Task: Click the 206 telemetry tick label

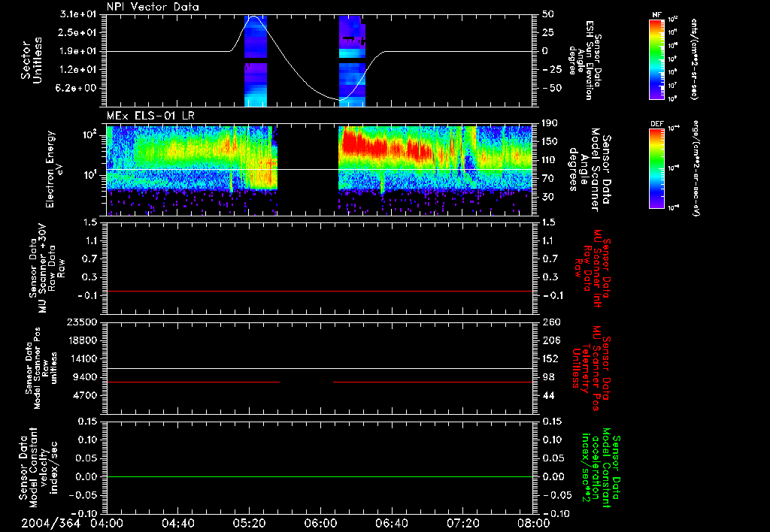Action: pos(550,340)
